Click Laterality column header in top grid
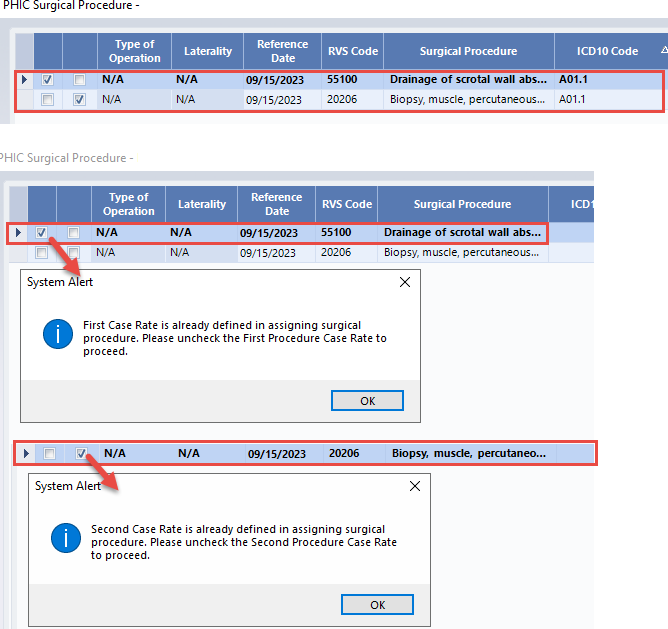The image size is (668, 629). 208,51
